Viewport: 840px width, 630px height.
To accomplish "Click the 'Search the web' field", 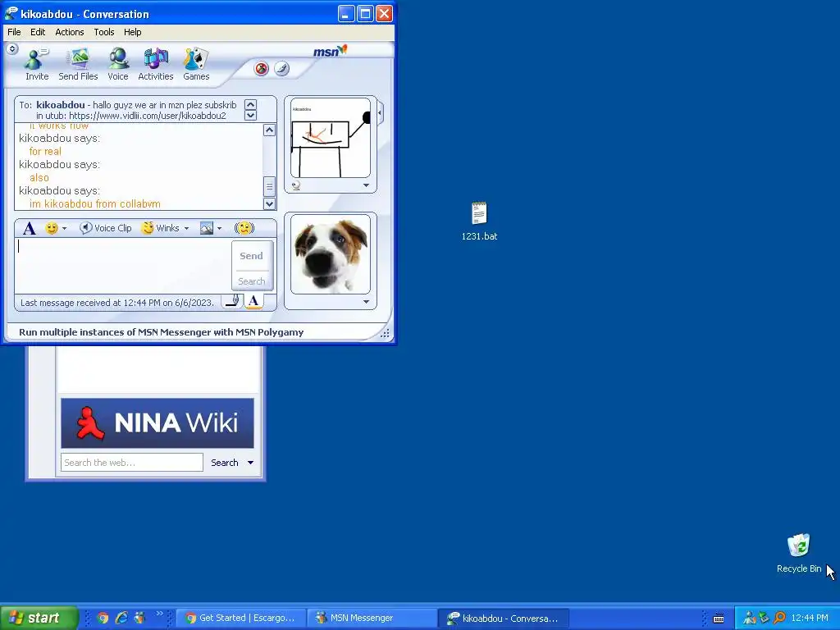I will tap(132, 463).
